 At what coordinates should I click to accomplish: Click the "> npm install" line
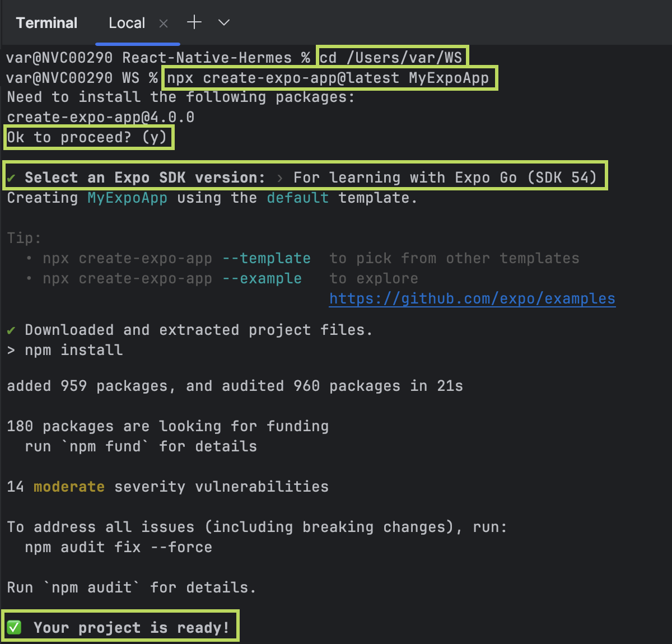[x=64, y=350]
